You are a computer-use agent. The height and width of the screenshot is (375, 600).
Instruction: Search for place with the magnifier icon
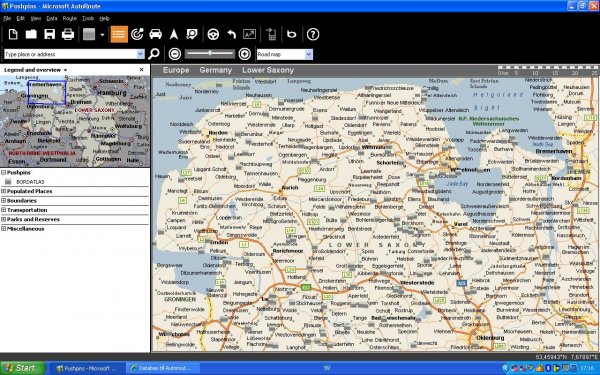pyautogui.click(x=154, y=54)
